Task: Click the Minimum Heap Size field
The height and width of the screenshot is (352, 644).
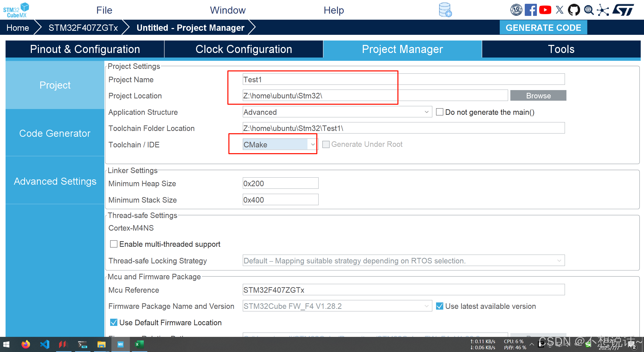Action: [x=280, y=183]
